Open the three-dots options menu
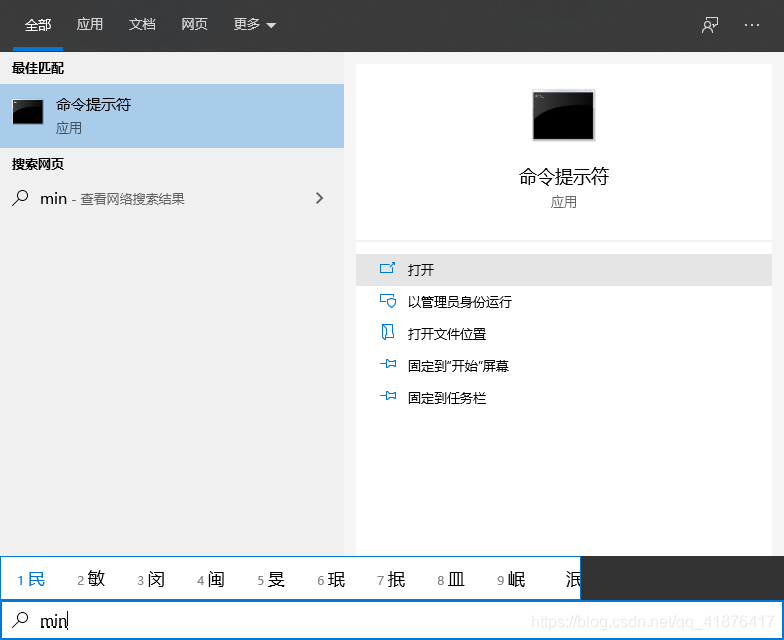784x640 pixels. click(752, 24)
